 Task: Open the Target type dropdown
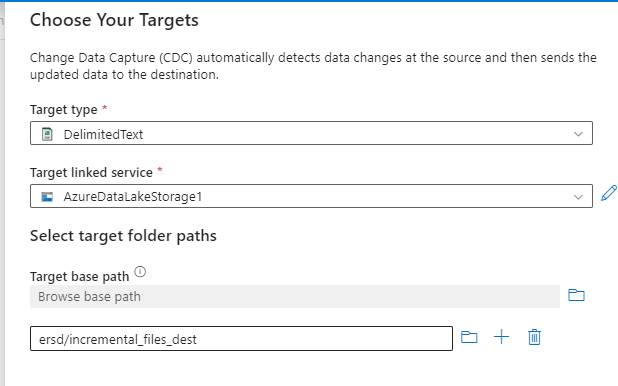(x=311, y=133)
